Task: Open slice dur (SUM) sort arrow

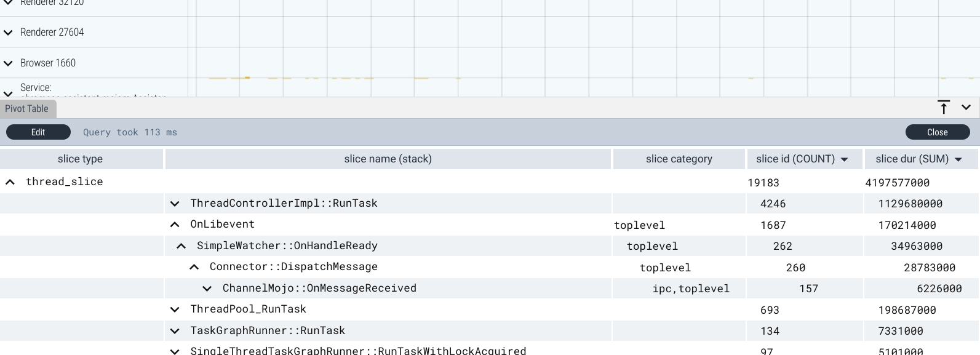Action: pyautogui.click(x=958, y=159)
